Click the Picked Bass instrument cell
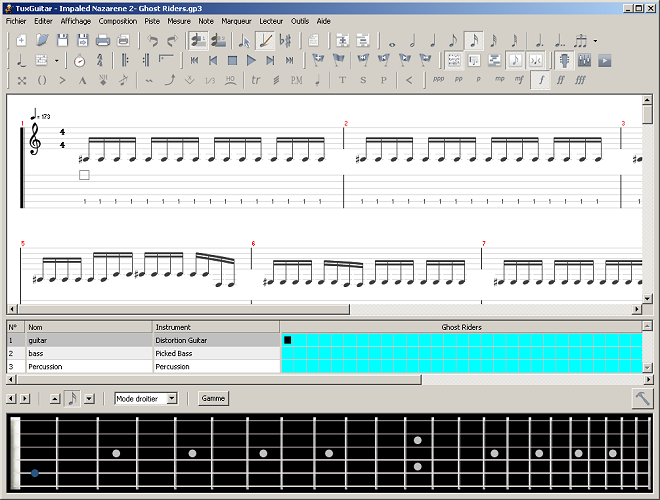This screenshot has height=500, width=660. pos(216,353)
